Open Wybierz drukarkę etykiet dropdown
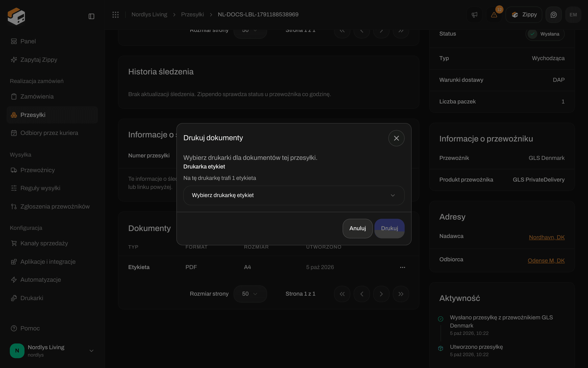The height and width of the screenshot is (368, 588). point(294,195)
